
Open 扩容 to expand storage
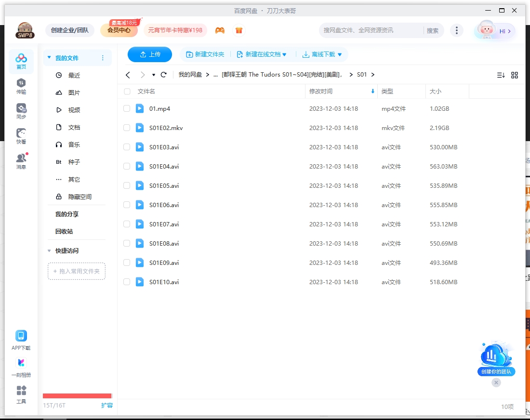[107, 405]
